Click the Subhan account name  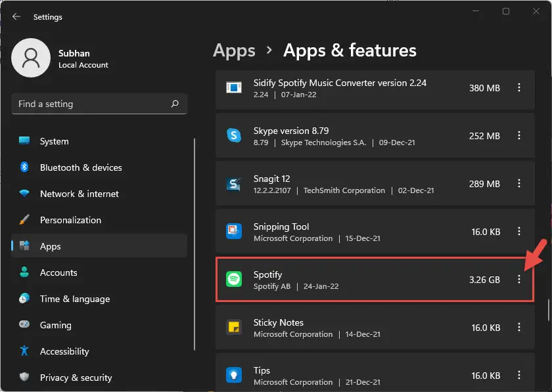74,53
